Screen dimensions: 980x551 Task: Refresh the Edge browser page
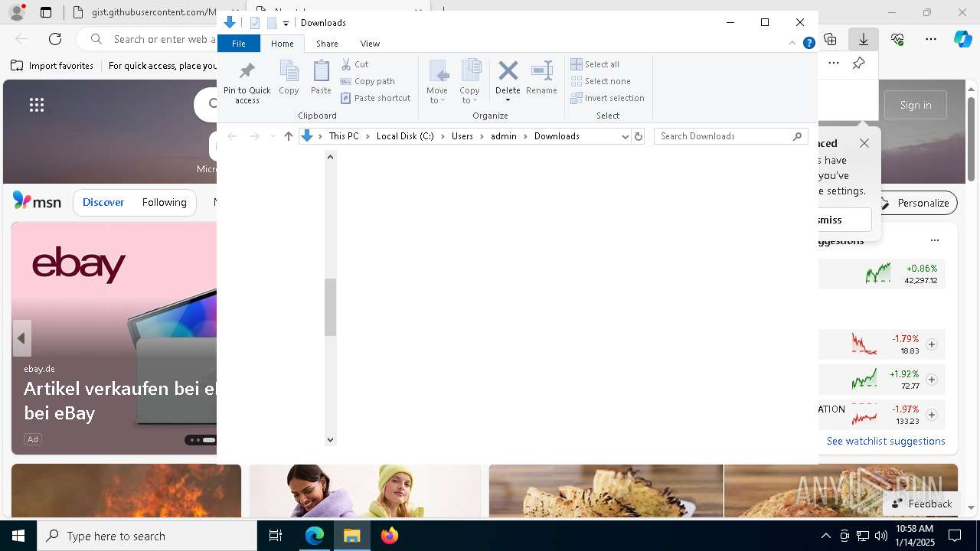click(x=55, y=39)
